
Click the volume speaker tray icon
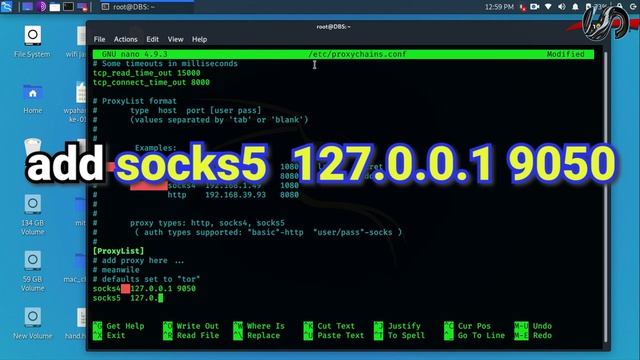pyautogui.click(x=562, y=7)
